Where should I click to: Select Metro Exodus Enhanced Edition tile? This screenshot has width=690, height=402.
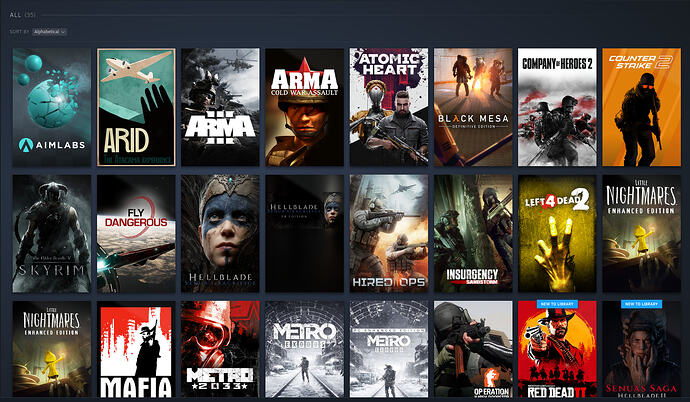click(388, 350)
